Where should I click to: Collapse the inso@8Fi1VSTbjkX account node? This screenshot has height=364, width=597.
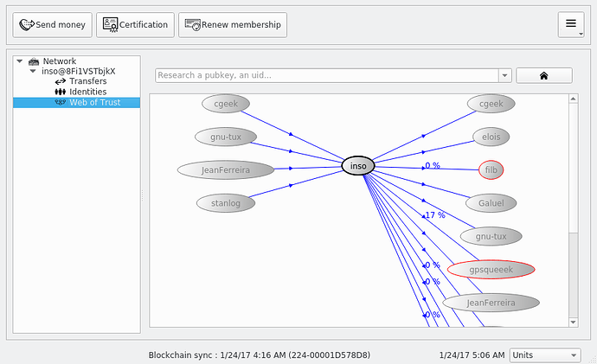[x=33, y=71]
